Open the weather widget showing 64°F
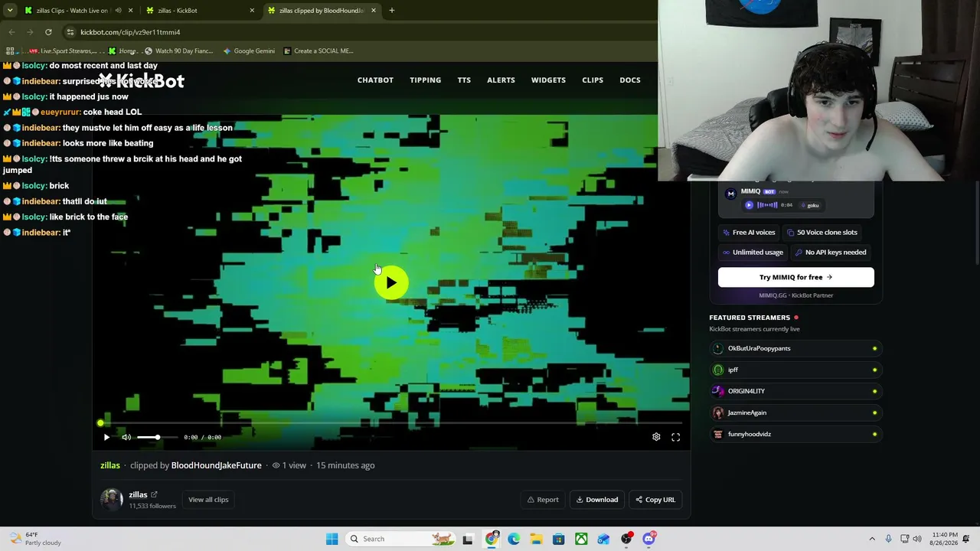980x551 pixels. pyautogui.click(x=34, y=539)
